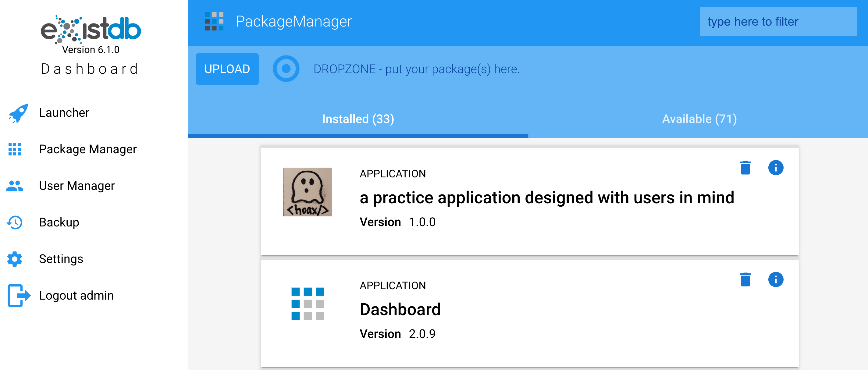
Task: Click the Package Manager grid icon in sidebar
Action: coord(15,149)
